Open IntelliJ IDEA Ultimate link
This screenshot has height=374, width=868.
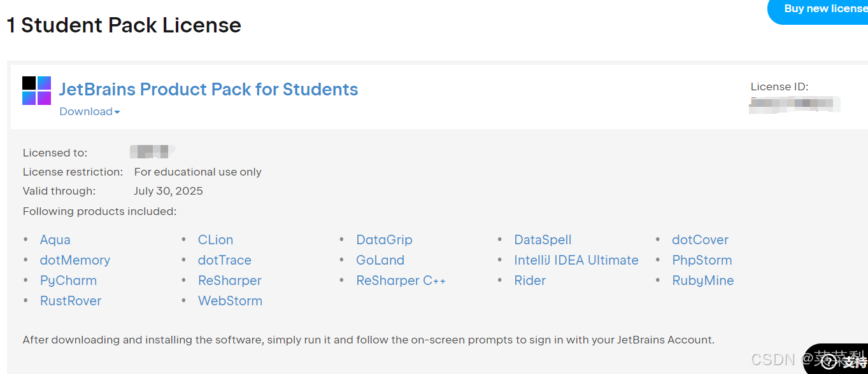tap(576, 260)
